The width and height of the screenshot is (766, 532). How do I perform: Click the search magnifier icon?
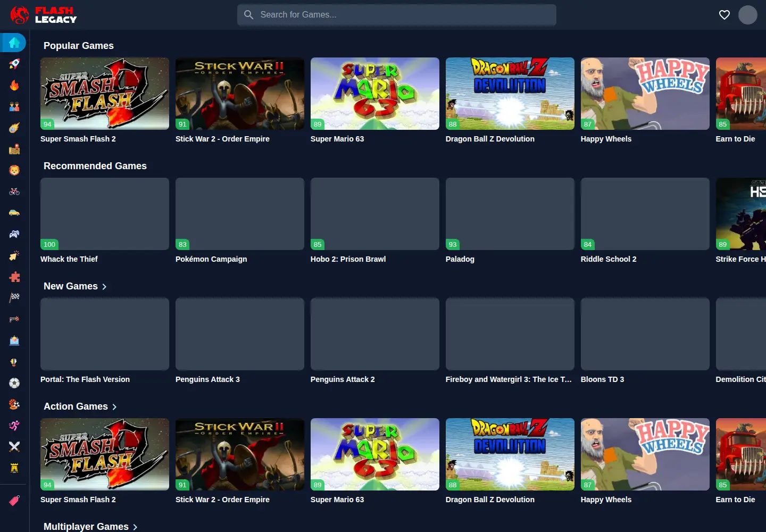point(248,15)
